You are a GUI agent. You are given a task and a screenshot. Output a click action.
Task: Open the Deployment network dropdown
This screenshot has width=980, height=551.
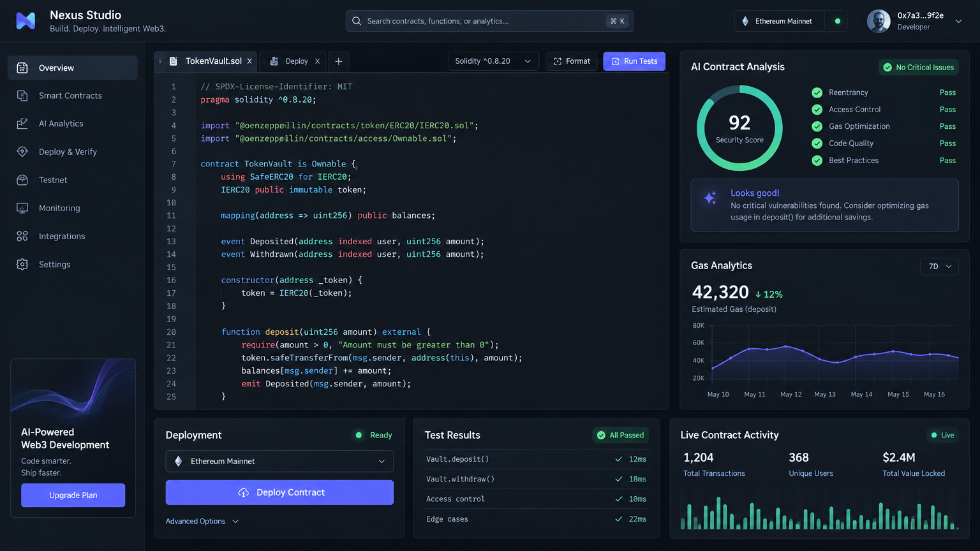click(x=279, y=461)
